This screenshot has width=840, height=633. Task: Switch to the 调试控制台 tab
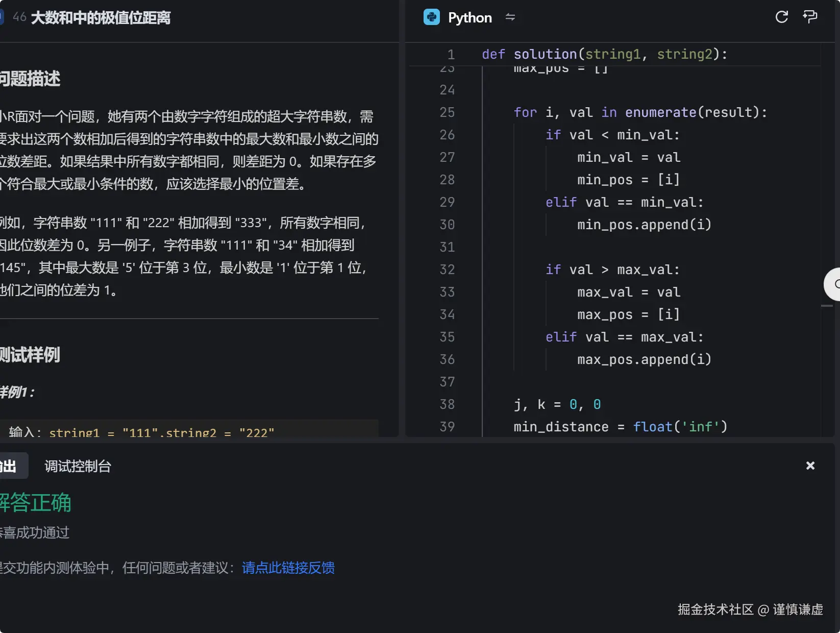click(78, 466)
